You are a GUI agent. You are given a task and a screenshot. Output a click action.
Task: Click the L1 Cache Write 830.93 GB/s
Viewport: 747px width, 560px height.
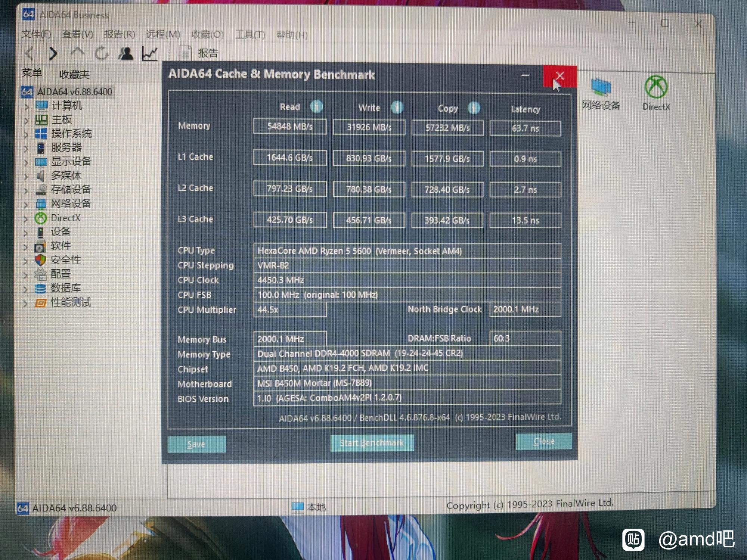click(369, 158)
